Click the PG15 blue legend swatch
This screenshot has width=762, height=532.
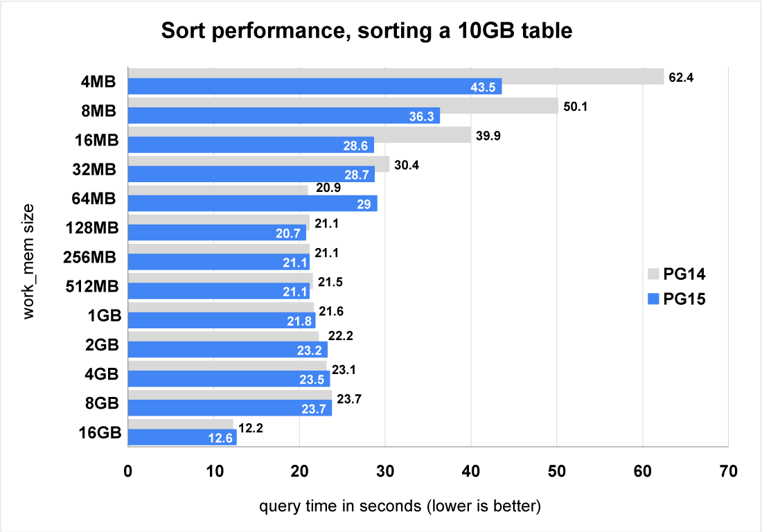coord(653,299)
